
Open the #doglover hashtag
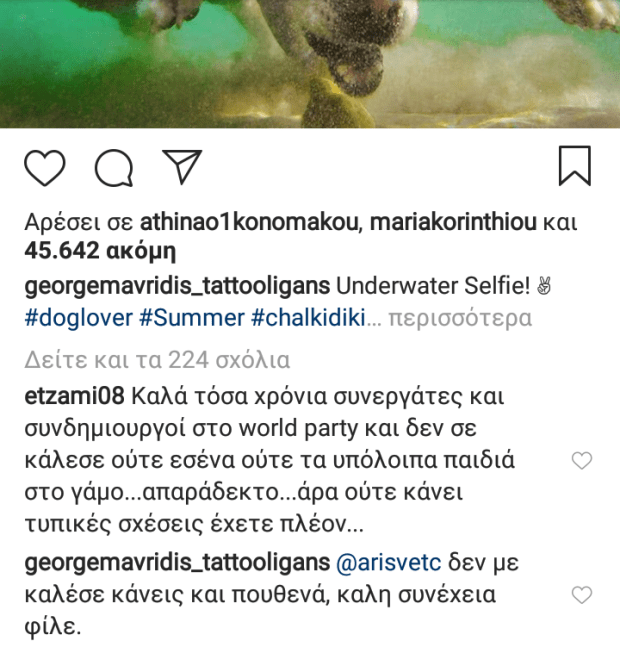[x=78, y=318]
